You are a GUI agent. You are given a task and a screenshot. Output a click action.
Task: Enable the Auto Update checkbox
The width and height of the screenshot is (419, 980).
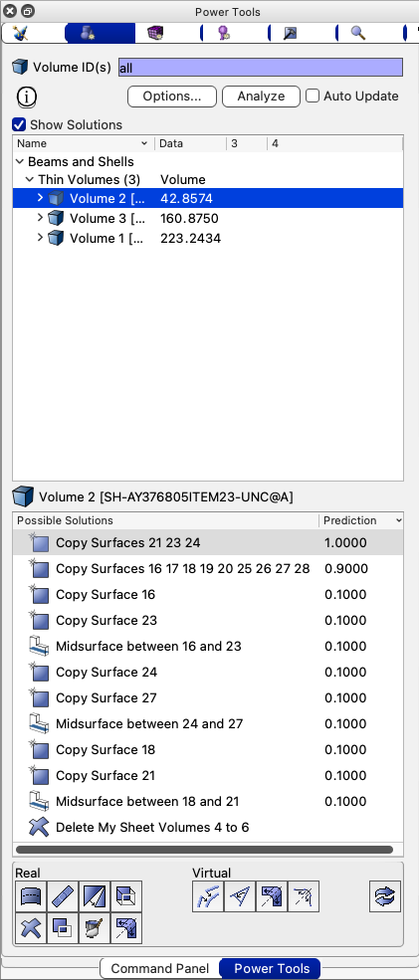313,97
